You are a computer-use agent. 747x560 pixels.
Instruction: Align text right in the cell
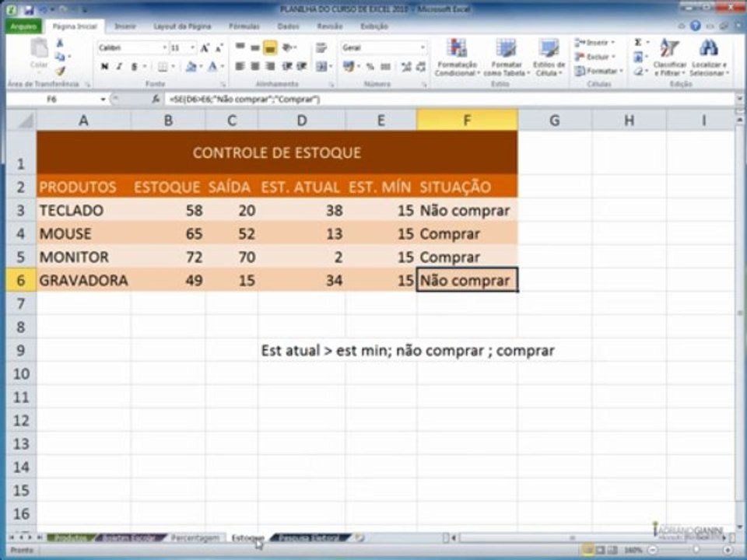coord(270,66)
